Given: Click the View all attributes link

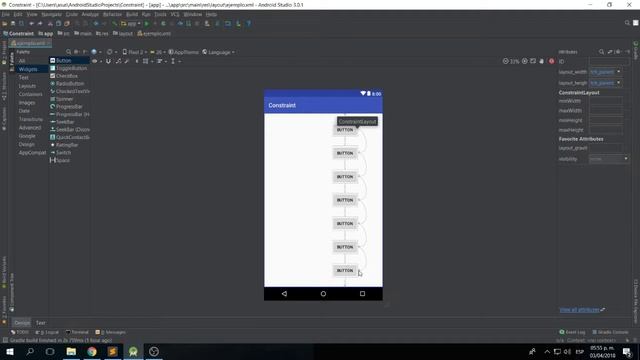Looking at the screenshot, I should click(579, 310).
